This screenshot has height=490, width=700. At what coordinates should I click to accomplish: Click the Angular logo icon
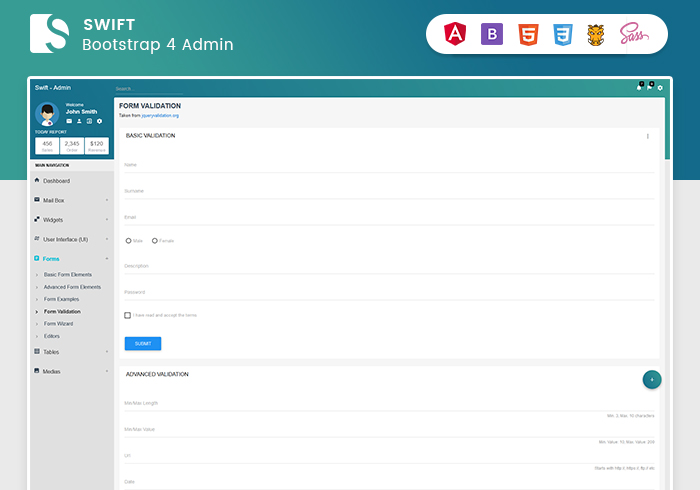click(455, 35)
